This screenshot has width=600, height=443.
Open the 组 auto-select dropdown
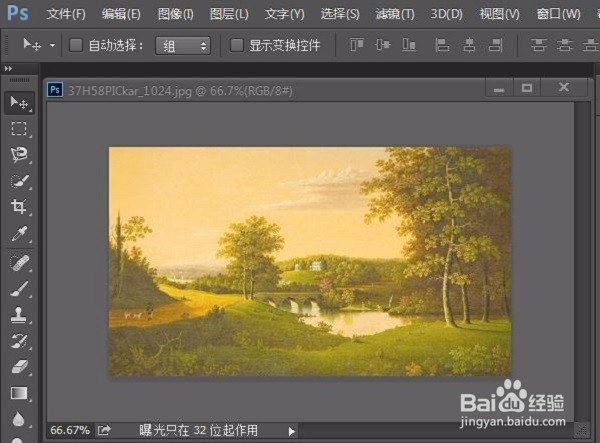(183, 46)
